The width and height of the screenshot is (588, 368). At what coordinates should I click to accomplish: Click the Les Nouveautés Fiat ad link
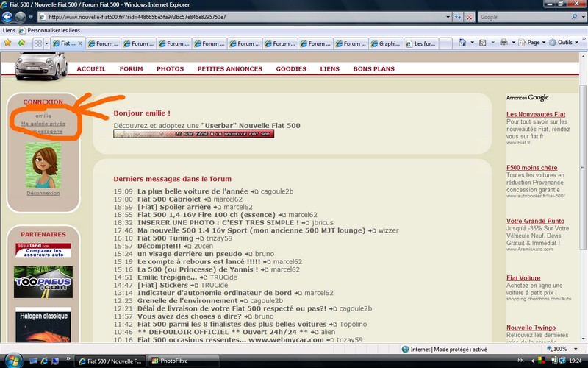coord(536,114)
